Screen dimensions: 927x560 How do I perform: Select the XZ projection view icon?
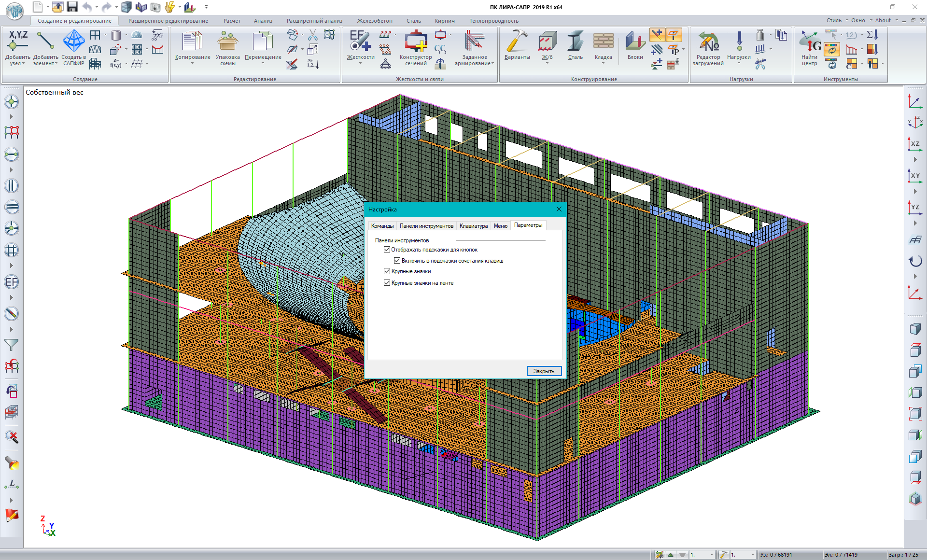tap(914, 144)
